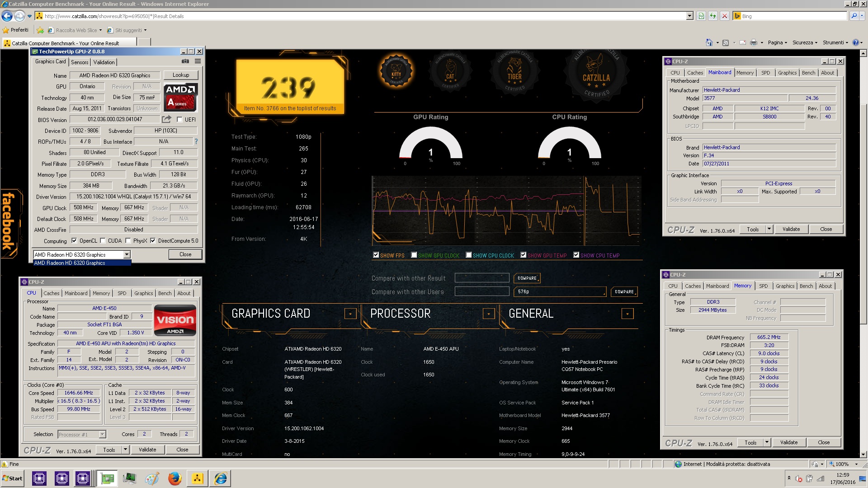Click the Tiger certified badge

[x=514, y=72]
